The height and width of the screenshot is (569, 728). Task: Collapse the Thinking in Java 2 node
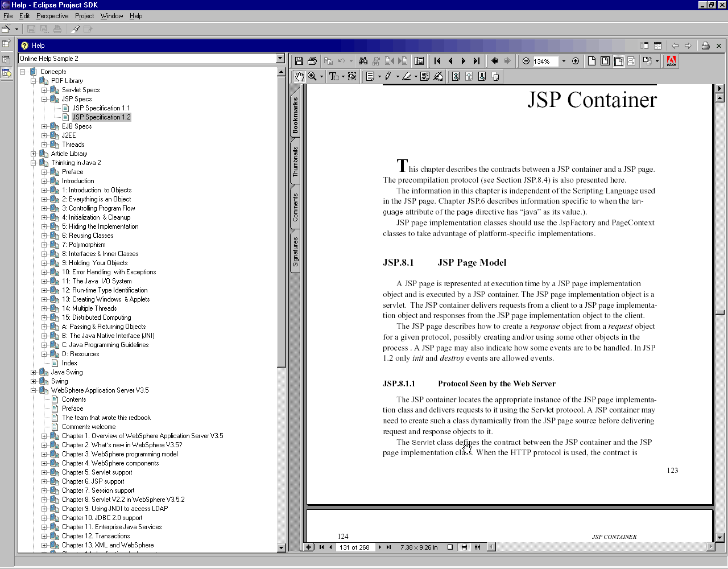(34, 163)
